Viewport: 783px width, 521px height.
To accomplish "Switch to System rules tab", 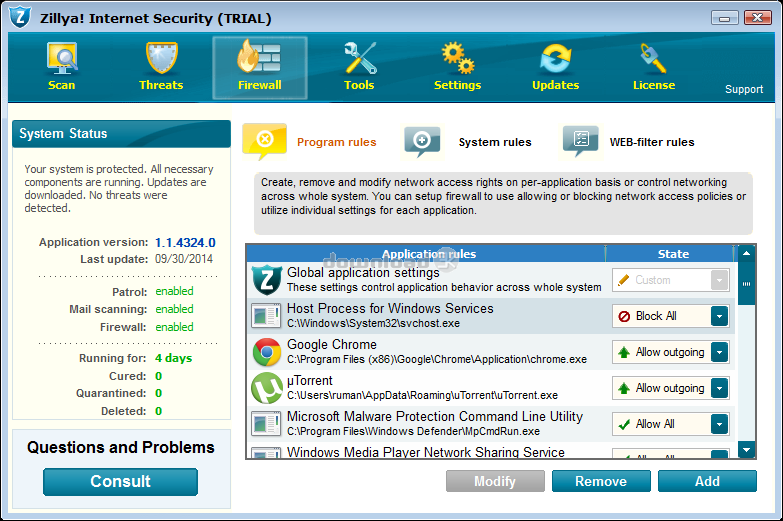I will (495, 142).
